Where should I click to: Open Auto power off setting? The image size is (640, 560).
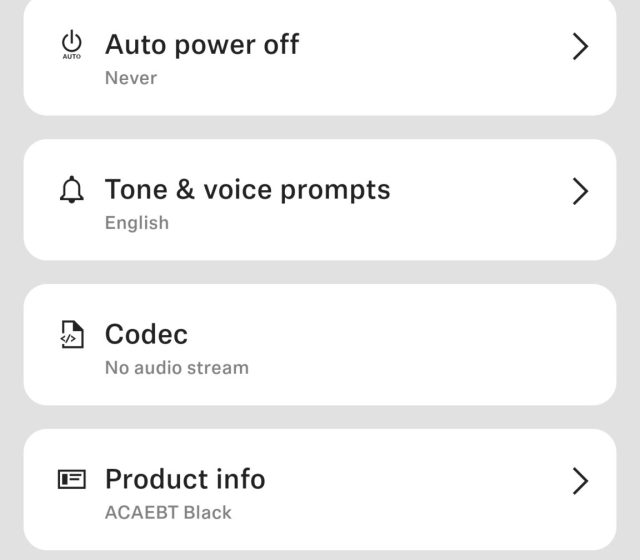coord(202,45)
